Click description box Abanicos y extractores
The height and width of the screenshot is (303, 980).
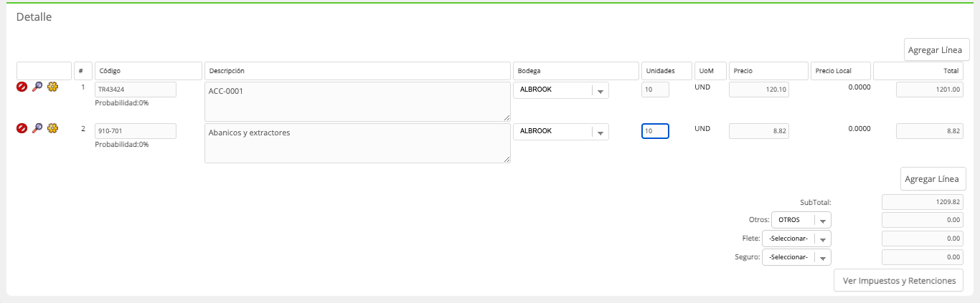357,143
